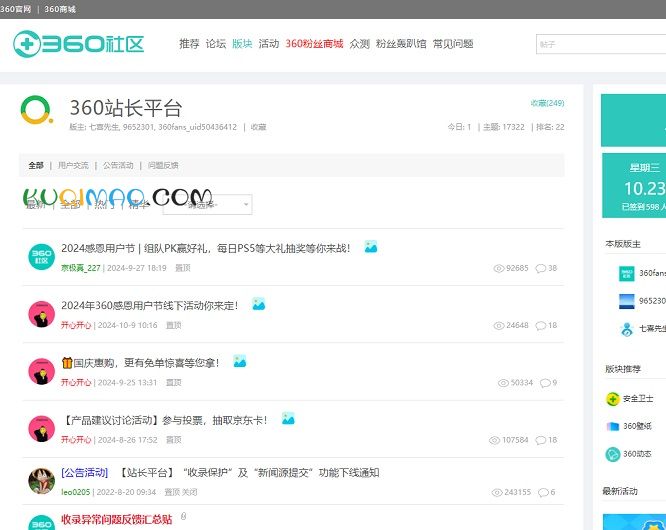Open the 活动 nav item

(269, 44)
